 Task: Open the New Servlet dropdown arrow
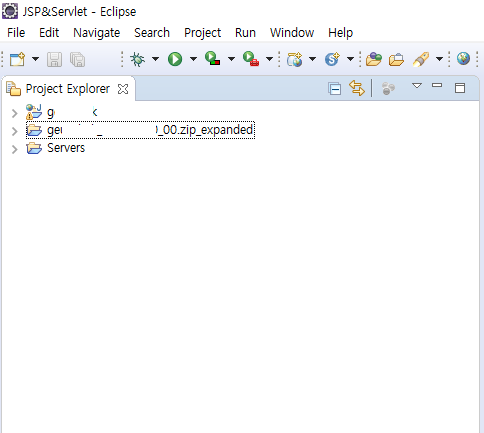350,59
